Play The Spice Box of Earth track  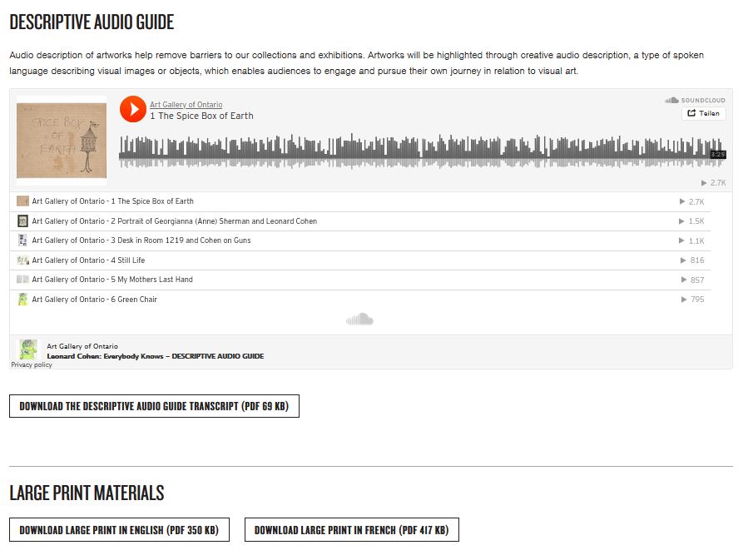(x=133, y=109)
